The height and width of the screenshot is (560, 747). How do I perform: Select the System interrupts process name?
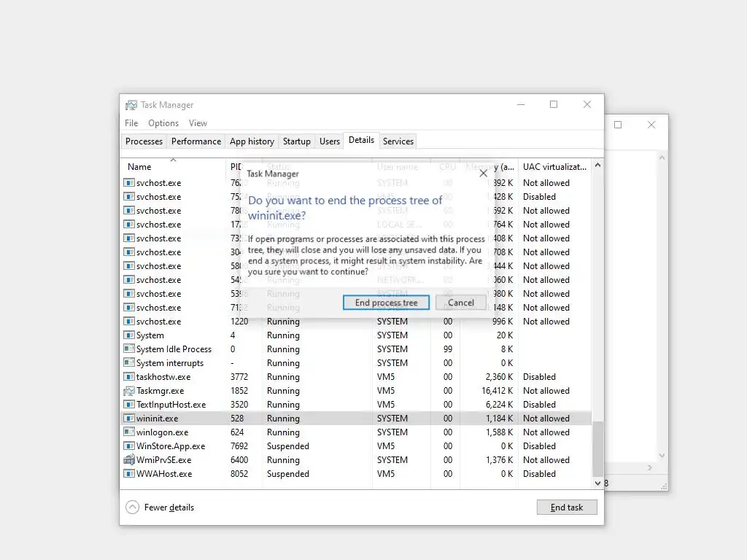169,363
